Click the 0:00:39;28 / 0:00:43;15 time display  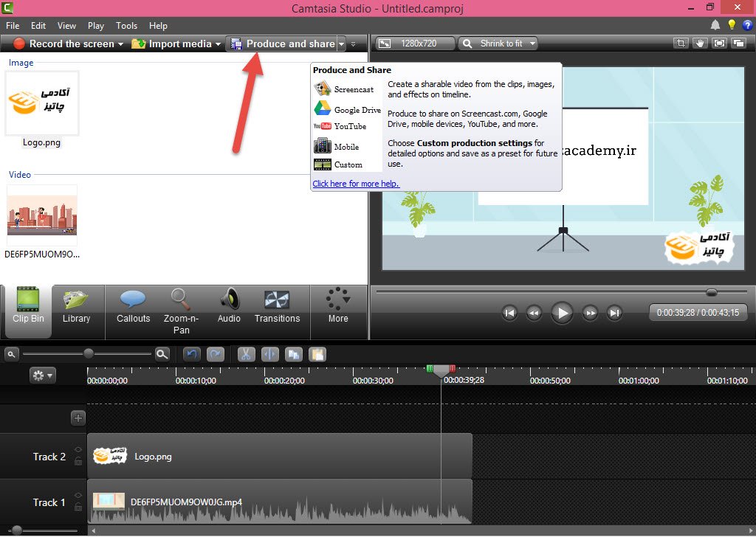pyautogui.click(x=698, y=313)
